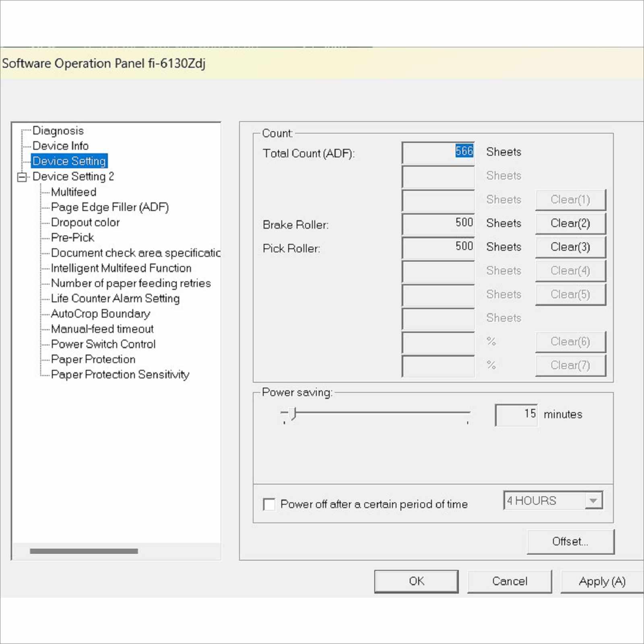Click the Device Setting 2 tree item

[73, 176]
